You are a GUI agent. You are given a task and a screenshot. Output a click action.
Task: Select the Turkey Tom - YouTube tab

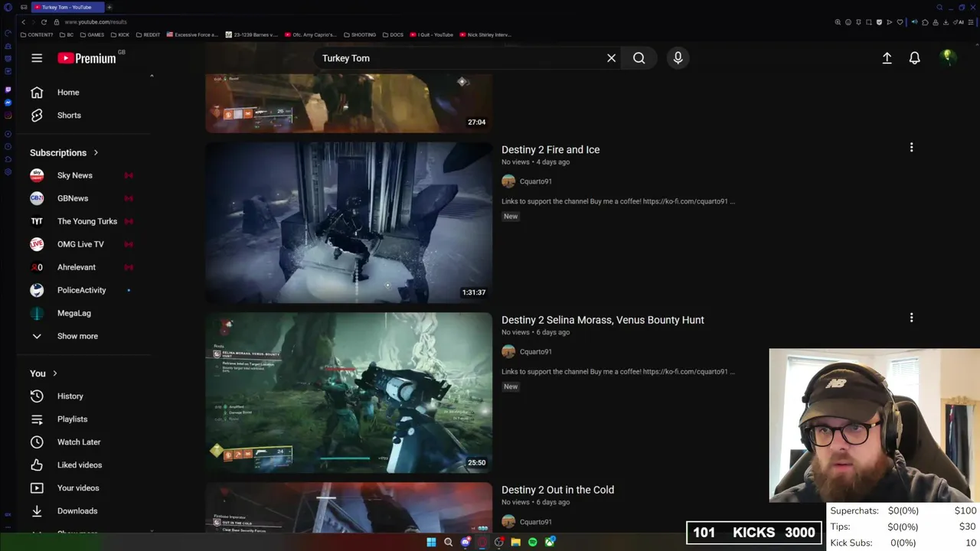pos(67,7)
